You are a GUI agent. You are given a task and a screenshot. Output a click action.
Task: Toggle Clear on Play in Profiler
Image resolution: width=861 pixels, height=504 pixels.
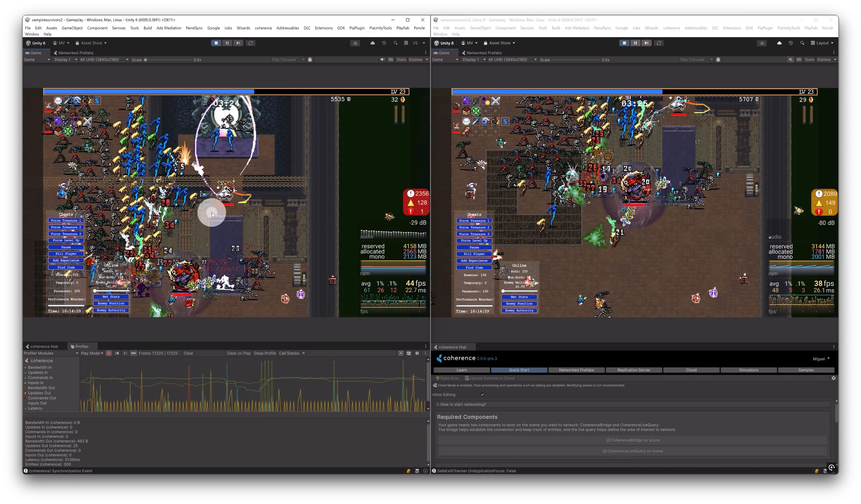238,353
